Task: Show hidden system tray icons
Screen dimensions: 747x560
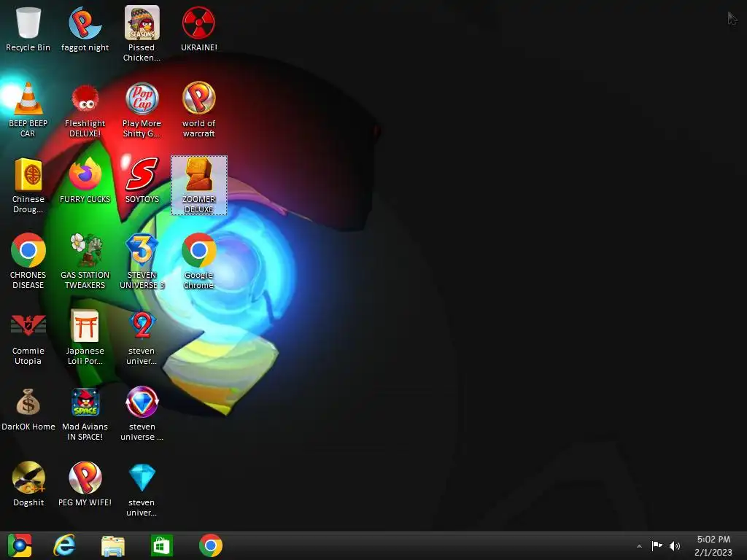Action: tap(639, 546)
